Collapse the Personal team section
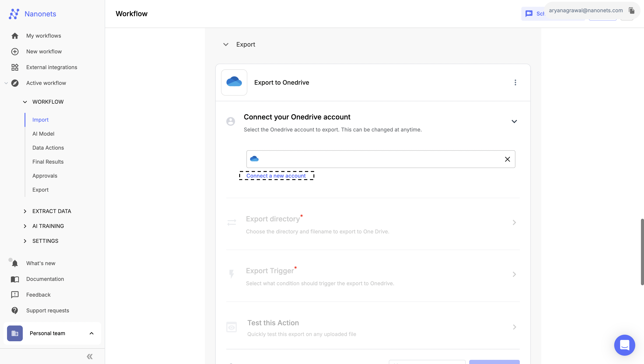The height and width of the screenshot is (364, 644). (92, 333)
